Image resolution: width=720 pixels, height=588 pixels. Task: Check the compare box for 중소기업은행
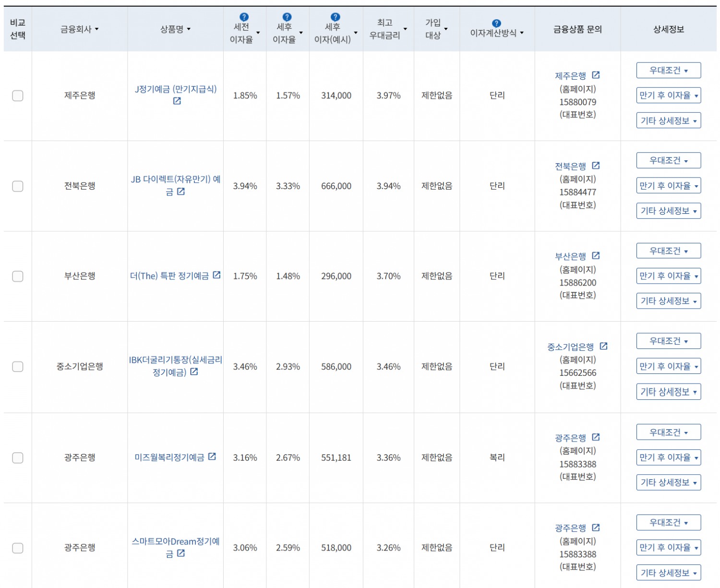[x=18, y=366]
